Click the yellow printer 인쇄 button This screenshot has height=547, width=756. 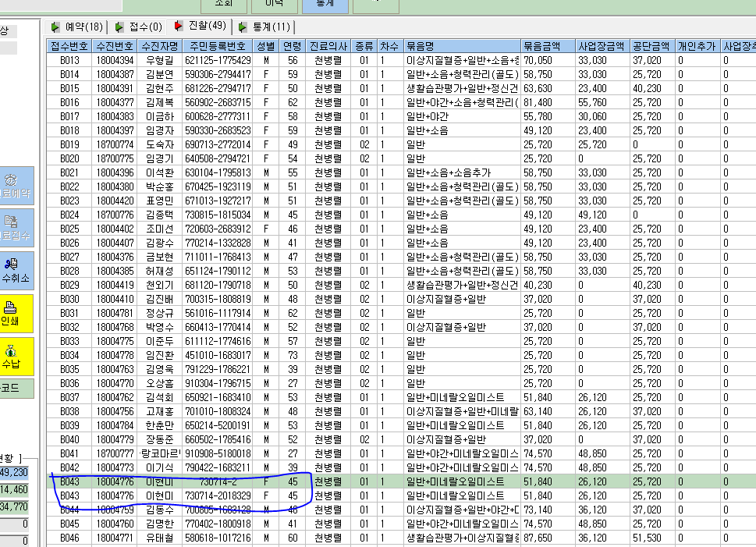tap(16, 313)
